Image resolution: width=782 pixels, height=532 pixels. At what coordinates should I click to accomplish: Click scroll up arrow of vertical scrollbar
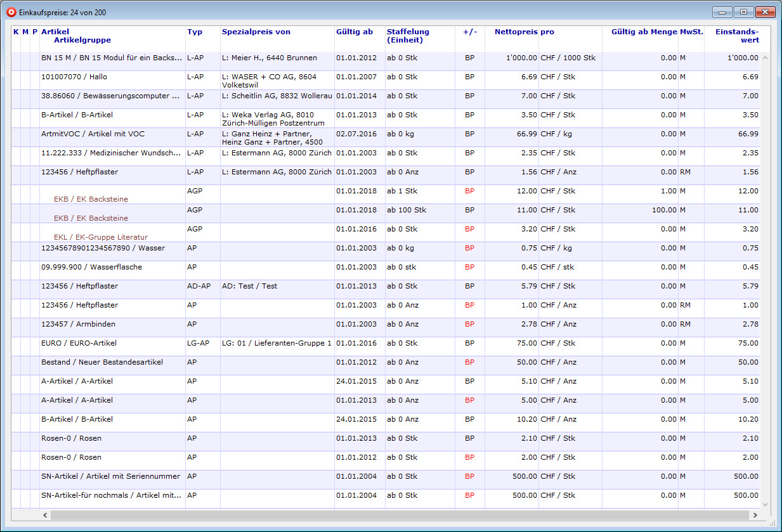(764, 58)
